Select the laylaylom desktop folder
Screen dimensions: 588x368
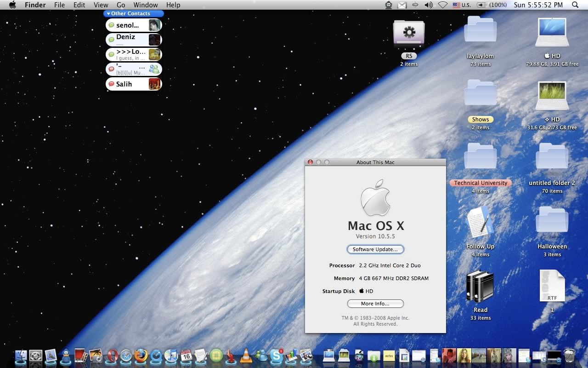(481, 30)
